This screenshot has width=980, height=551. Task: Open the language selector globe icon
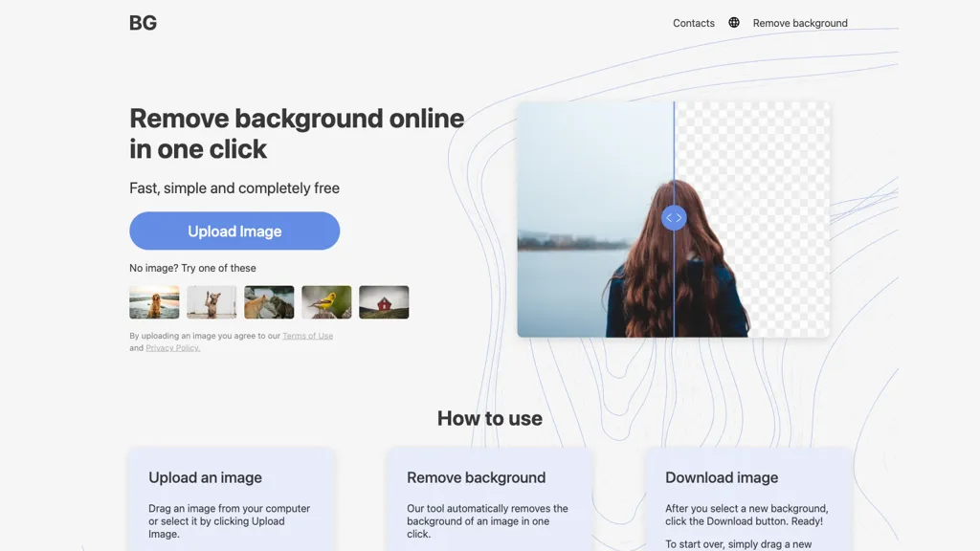[x=733, y=22]
